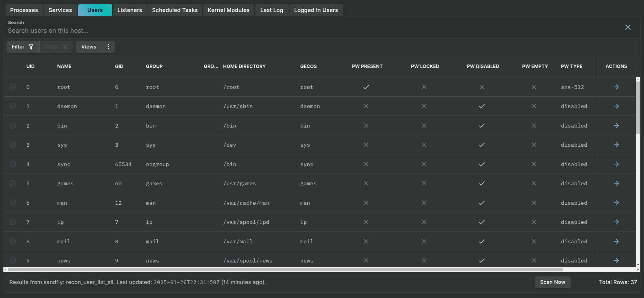Open details arrow for root user
Screen dimensions: 644x298
[616, 87]
